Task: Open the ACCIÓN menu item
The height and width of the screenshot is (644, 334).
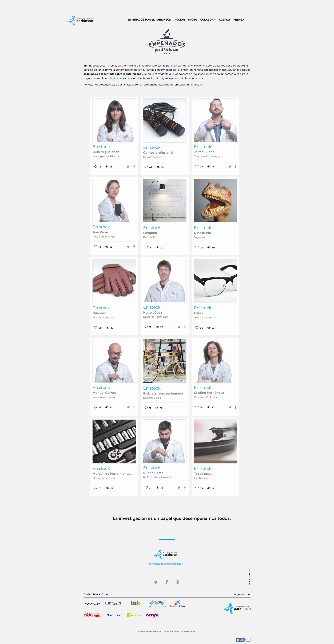Action: 180,19
